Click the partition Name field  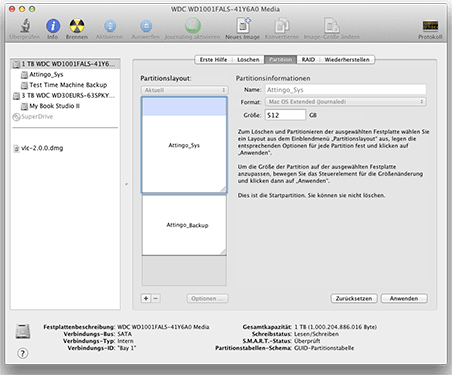tap(346, 90)
